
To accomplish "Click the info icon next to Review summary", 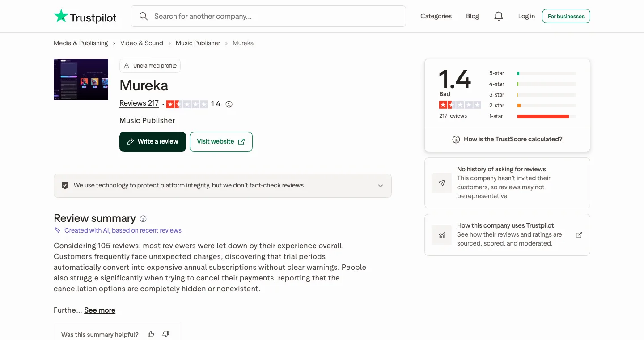I will [x=143, y=219].
